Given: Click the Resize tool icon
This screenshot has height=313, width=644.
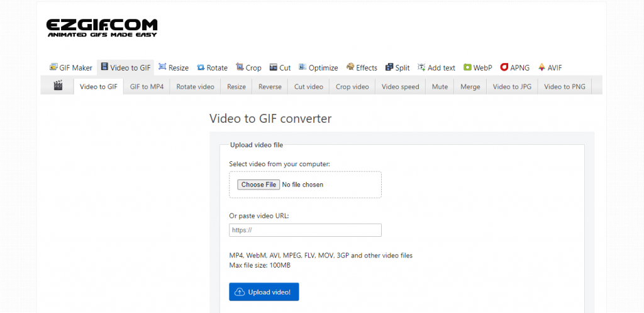Looking at the screenshot, I should (x=163, y=67).
